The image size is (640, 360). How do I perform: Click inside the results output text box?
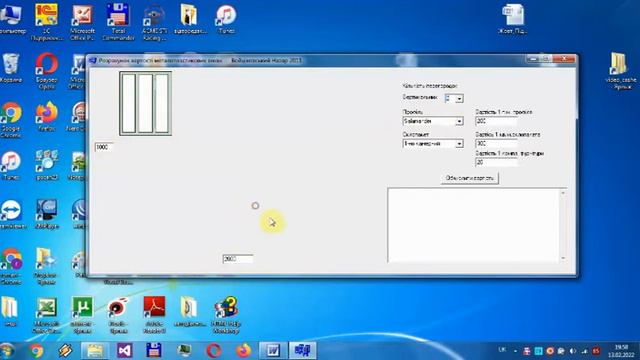pos(473,225)
